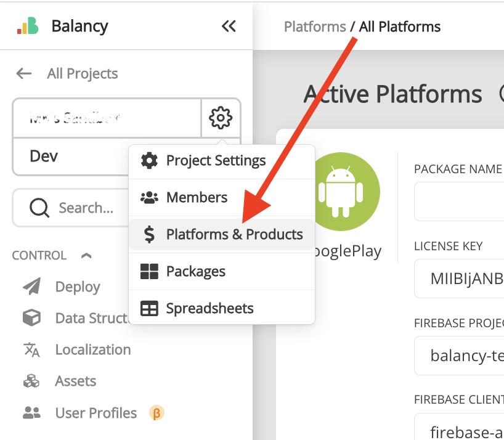The image size is (504, 440).
Task: Collapse the sidebar with double chevron
Action: 229,26
